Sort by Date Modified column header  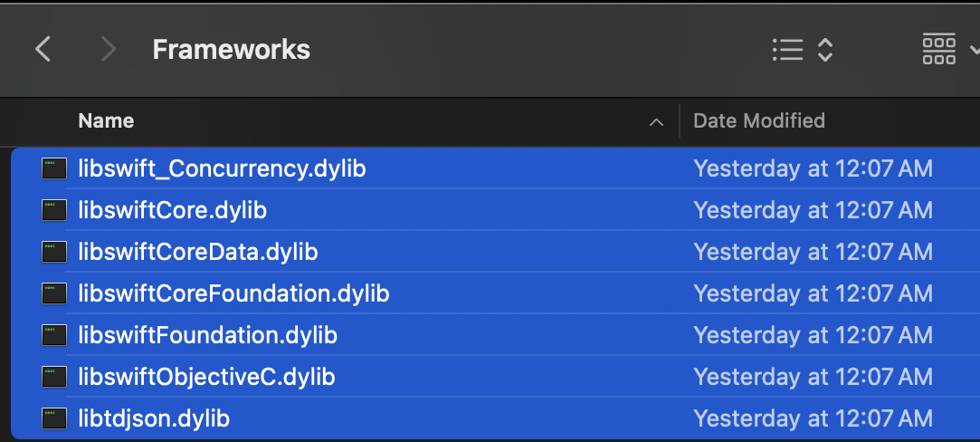[759, 120]
